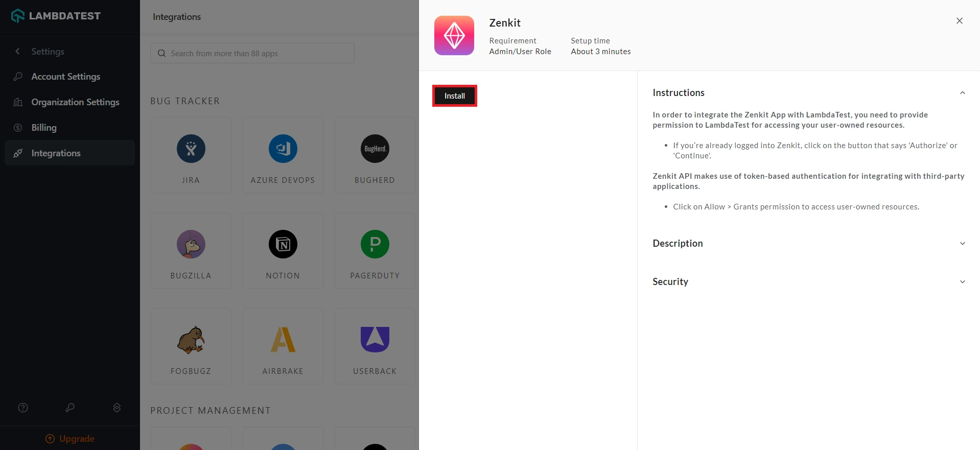Expand the Description section
Viewport: 980px width, 450px height.
[x=962, y=244]
